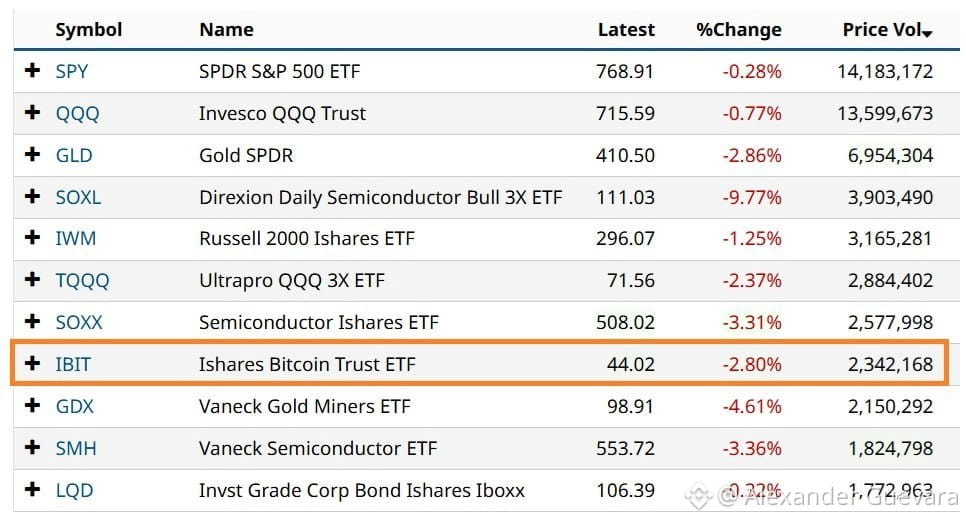Expand the plus icon beside SPY
This screenshot has height=521, width=966.
tap(32, 70)
